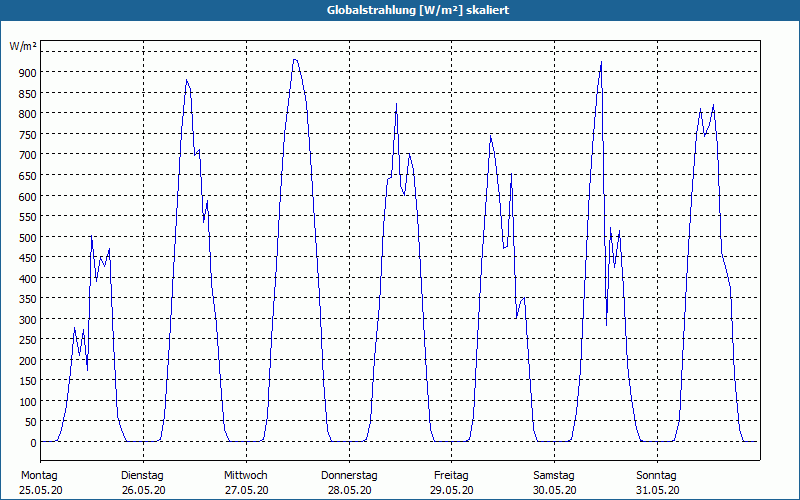This screenshot has width=800, height=500.
Task: Select the 250 axis value
Action: (x=27, y=341)
